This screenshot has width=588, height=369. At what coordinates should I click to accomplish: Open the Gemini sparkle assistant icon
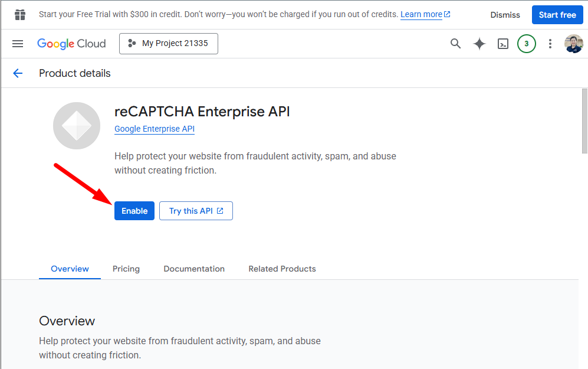(479, 44)
